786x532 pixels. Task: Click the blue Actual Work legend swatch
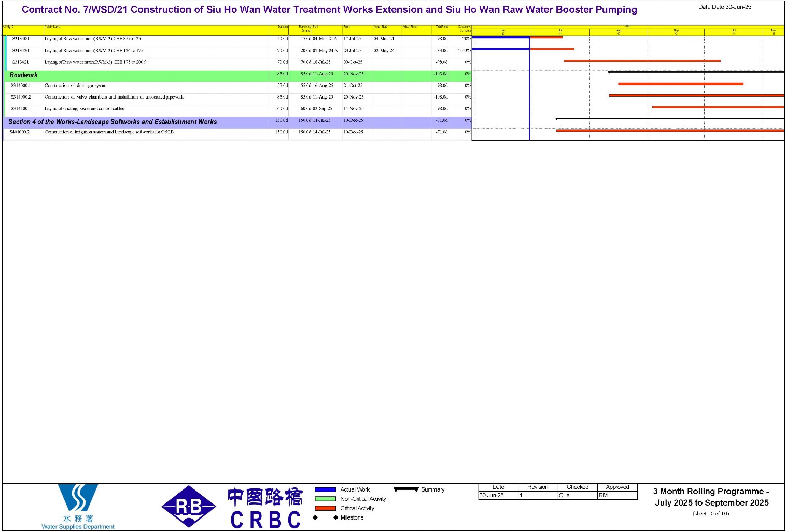pos(325,489)
